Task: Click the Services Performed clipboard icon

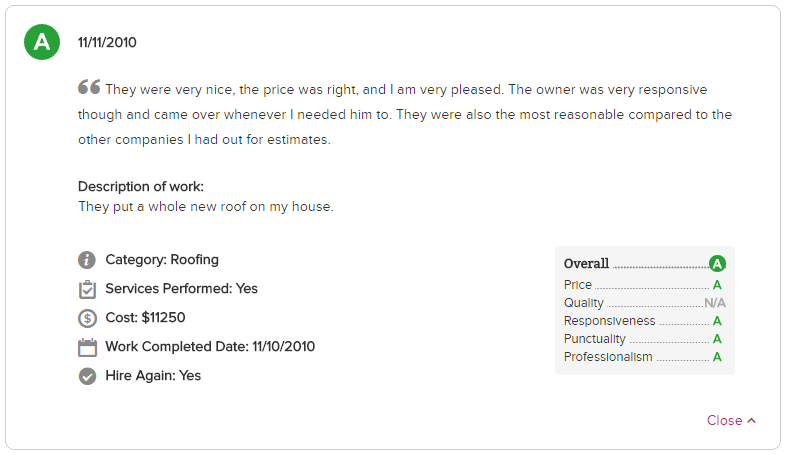Action: [87, 289]
